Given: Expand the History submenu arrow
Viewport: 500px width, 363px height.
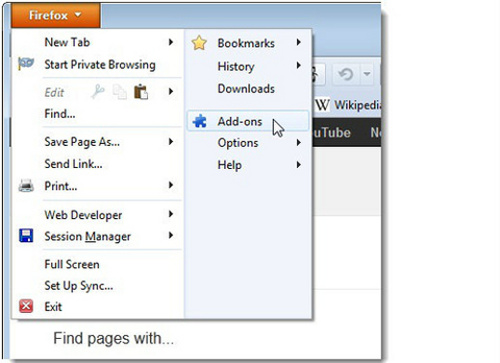Looking at the screenshot, I should (299, 65).
